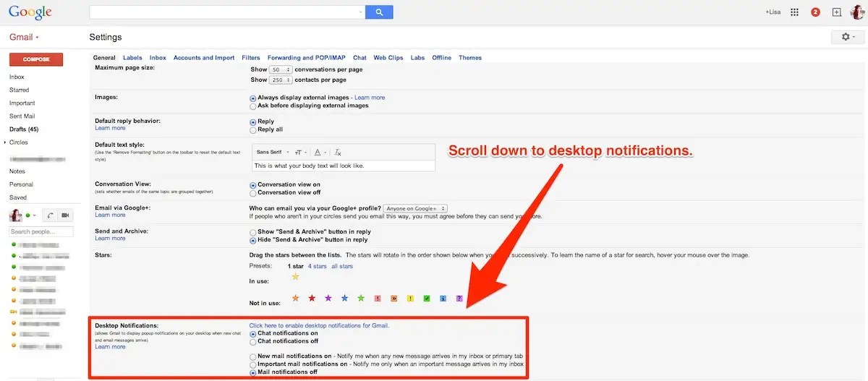Click the video call camera icon
868x381 pixels.
pos(65,215)
